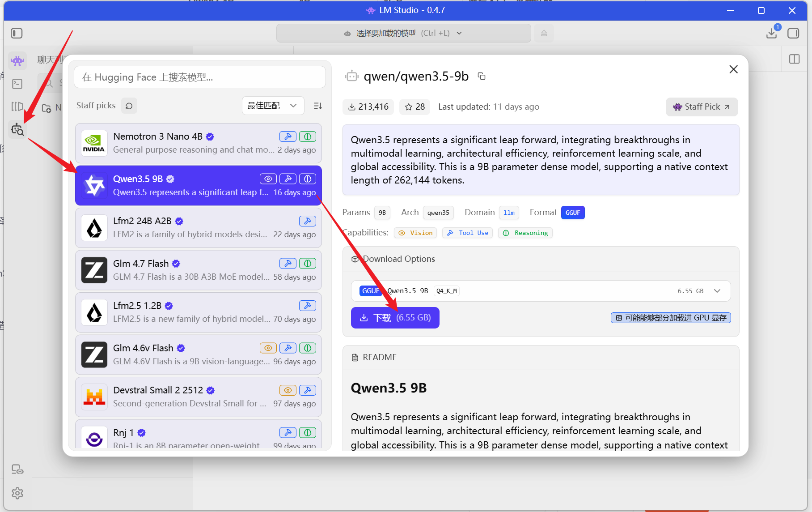Refresh the Staff picks list
The image size is (812, 512).
pyautogui.click(x=129, y=106)
